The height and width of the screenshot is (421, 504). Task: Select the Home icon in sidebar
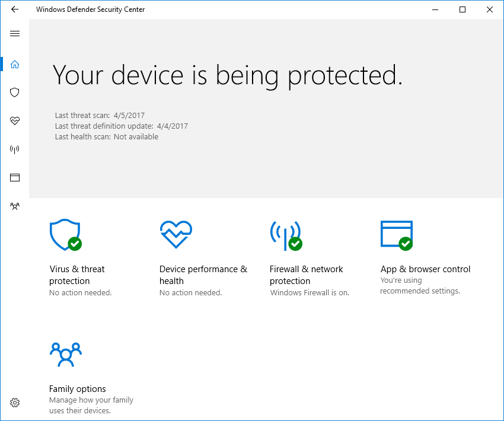click(15, 64)
